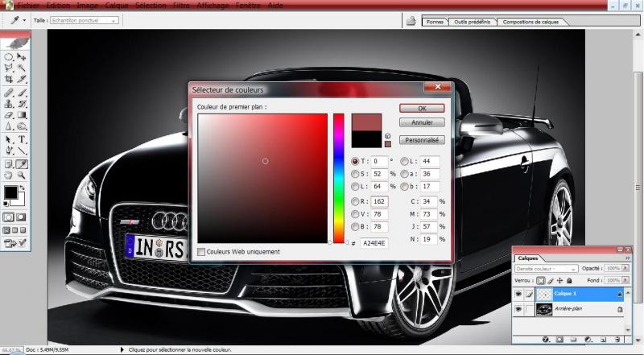
Task: Select the History Brush tool
Action: tap(22, 104)
